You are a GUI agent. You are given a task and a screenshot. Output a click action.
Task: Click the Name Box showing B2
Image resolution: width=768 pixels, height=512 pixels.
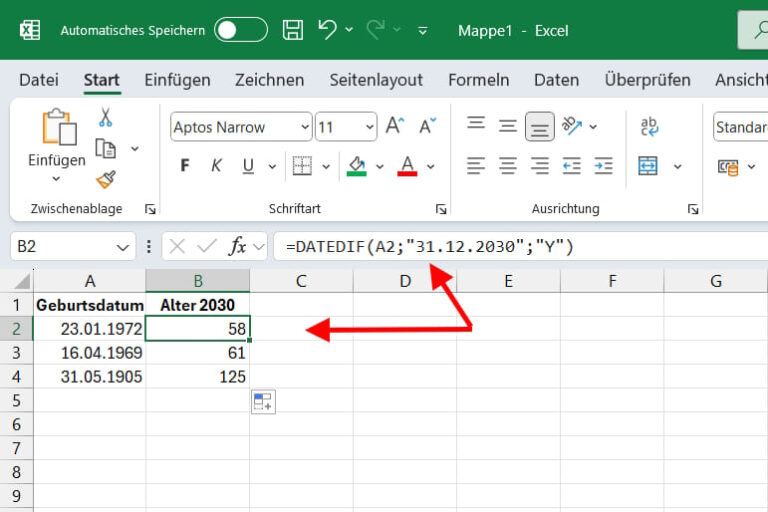pyautogui.click(x=72, y=246)
